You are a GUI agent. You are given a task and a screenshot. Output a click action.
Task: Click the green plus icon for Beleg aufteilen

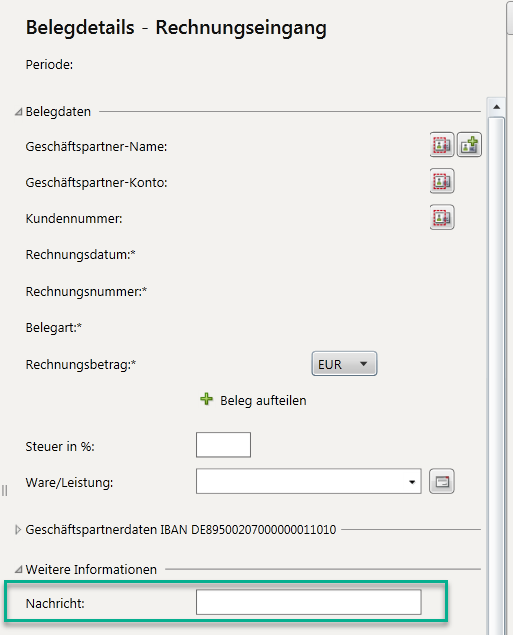coord(206,399)
